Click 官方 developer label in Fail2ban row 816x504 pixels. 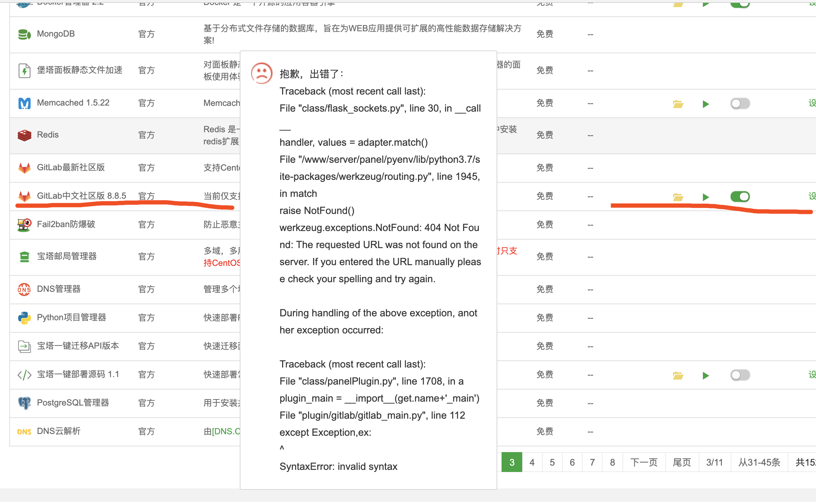pyautogui.click(x=146, y=225)
